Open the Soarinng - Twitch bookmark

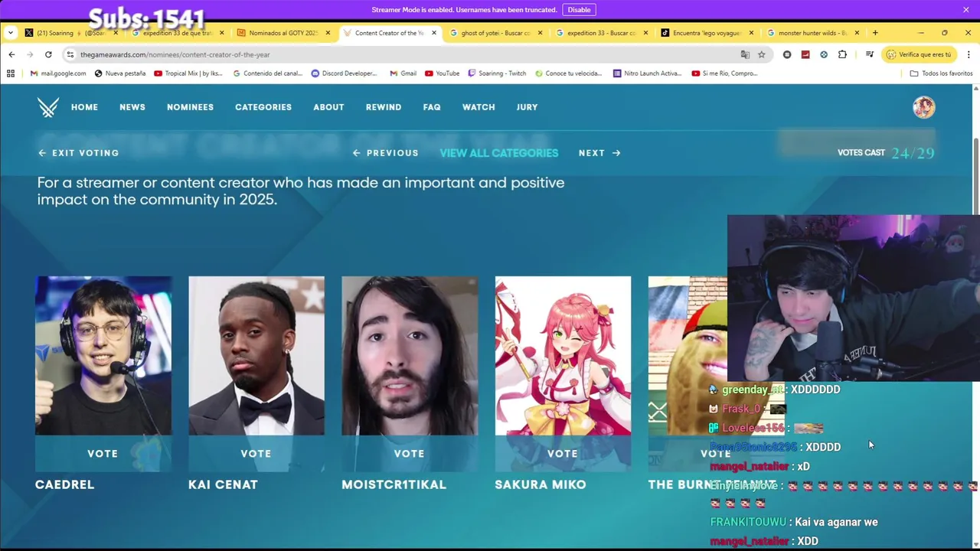(497, 73)
